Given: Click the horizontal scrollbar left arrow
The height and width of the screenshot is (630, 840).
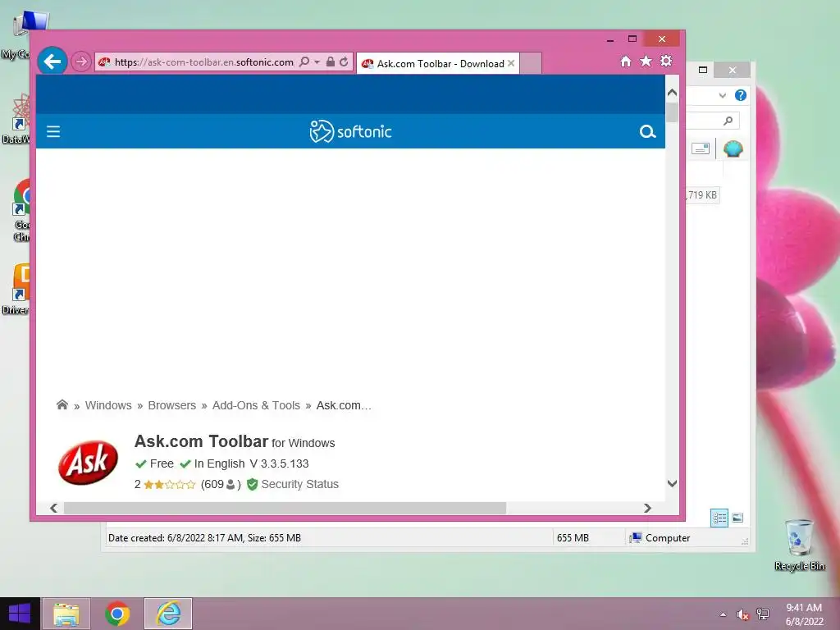Looking at the screenshot, I should coord(53,508).
